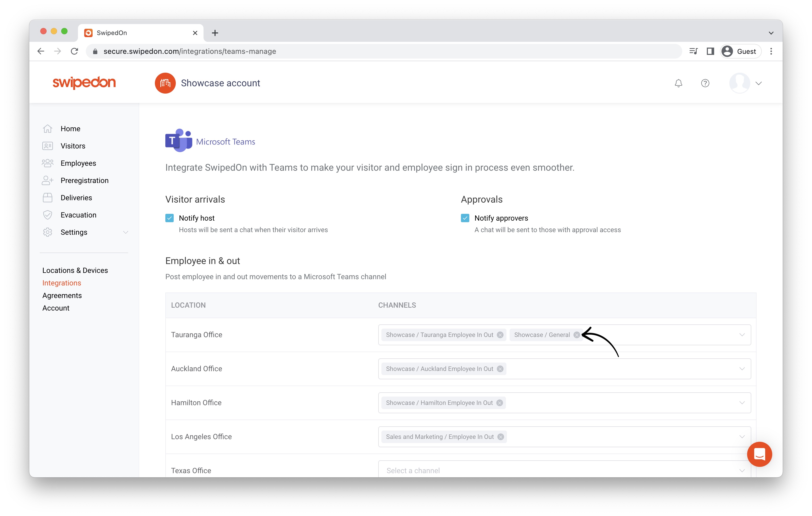
Task: Go to Visitors section
Action: [x=73, y=146]
